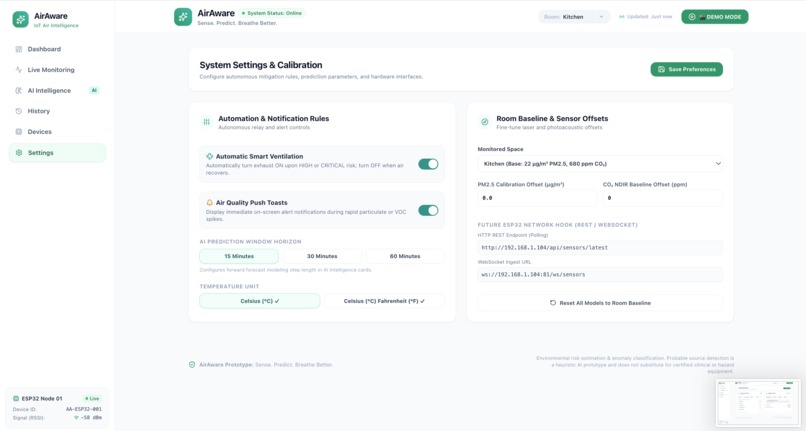The height and width of the screenshot is (431, 806).
Task: Click the Settings gear icon in sidebar
Action: pyautogui.click(x=19, y=153)
